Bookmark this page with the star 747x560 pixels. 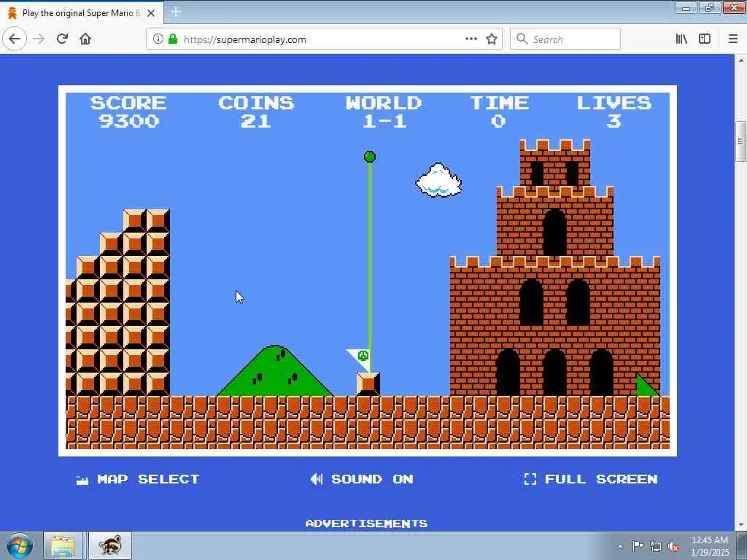pos(492,39)
